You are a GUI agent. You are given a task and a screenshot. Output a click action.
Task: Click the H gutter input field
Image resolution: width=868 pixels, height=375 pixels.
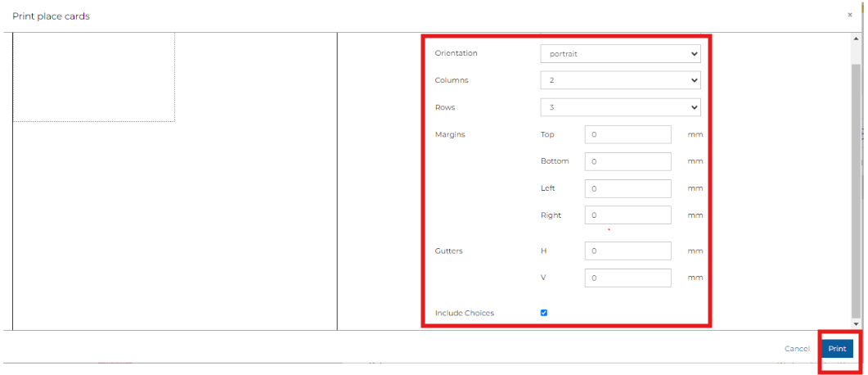[627, 251]
